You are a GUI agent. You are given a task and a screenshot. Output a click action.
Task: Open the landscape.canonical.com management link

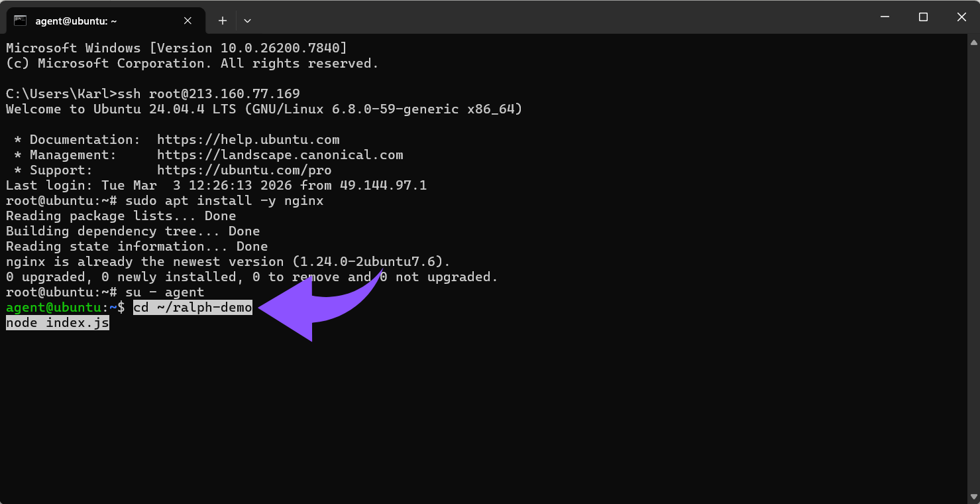click(x=280, y=155)
